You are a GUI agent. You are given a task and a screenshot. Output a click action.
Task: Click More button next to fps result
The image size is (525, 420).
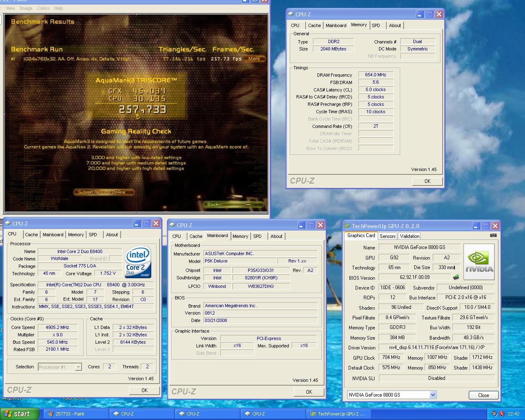(254, 59)
